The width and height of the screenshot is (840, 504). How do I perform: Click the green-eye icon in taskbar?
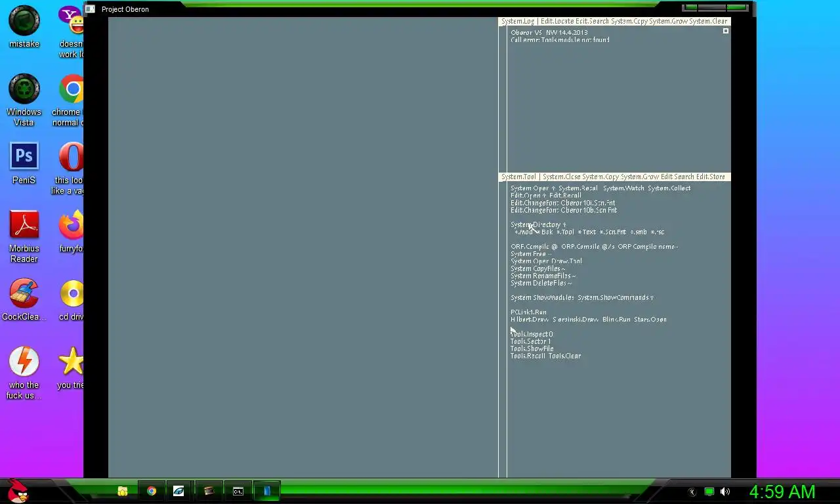[x=178, y=491]
